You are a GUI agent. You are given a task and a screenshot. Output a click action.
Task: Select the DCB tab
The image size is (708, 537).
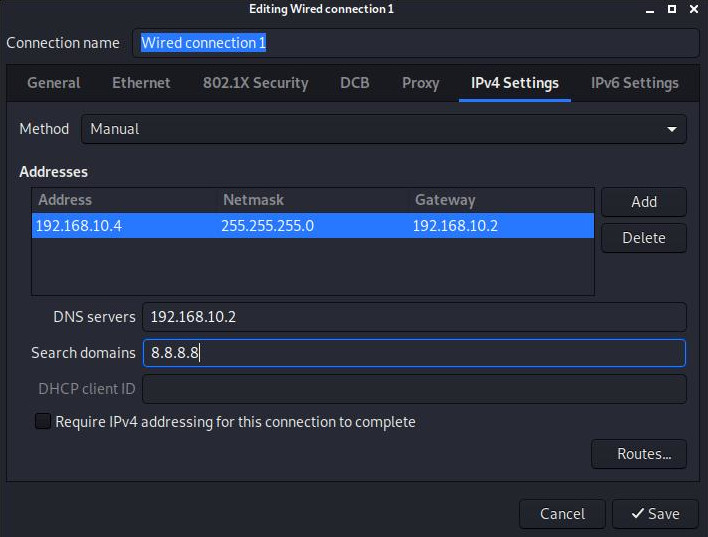click(355, 83)
